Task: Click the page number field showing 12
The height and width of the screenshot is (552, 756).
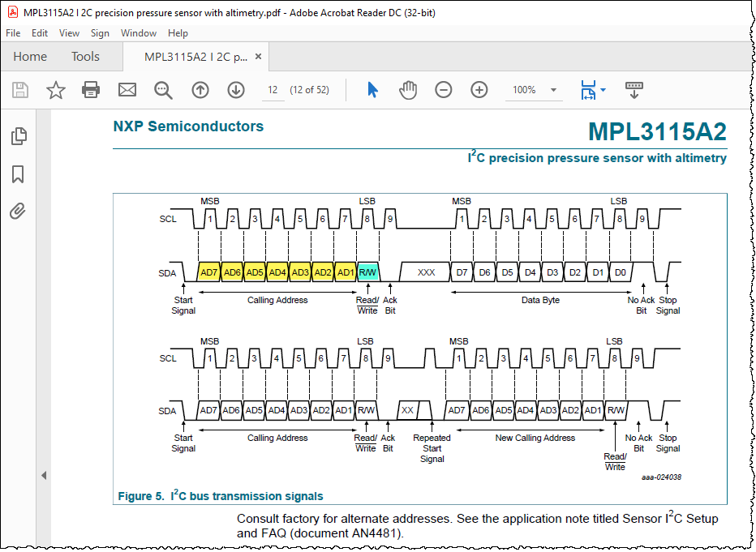Action: (273, 90)
